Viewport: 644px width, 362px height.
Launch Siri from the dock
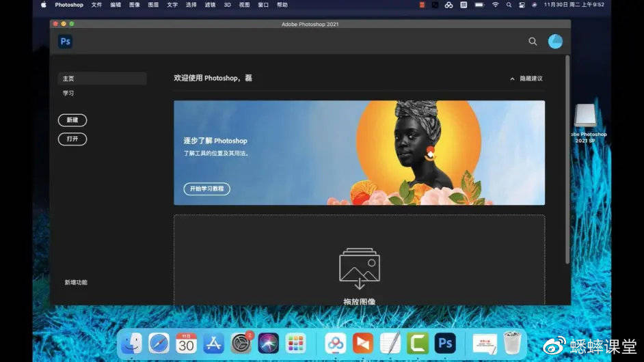click(268, 343)
